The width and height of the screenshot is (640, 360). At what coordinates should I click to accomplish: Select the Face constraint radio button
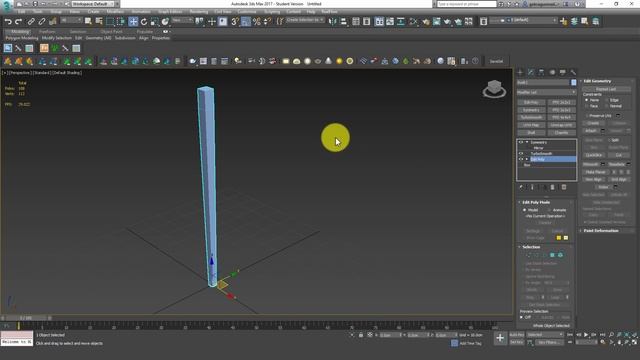click(587, 106)
